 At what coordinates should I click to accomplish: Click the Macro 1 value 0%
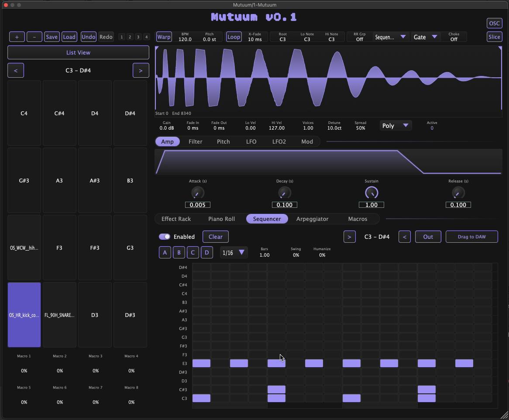click(x=24, y=371)
